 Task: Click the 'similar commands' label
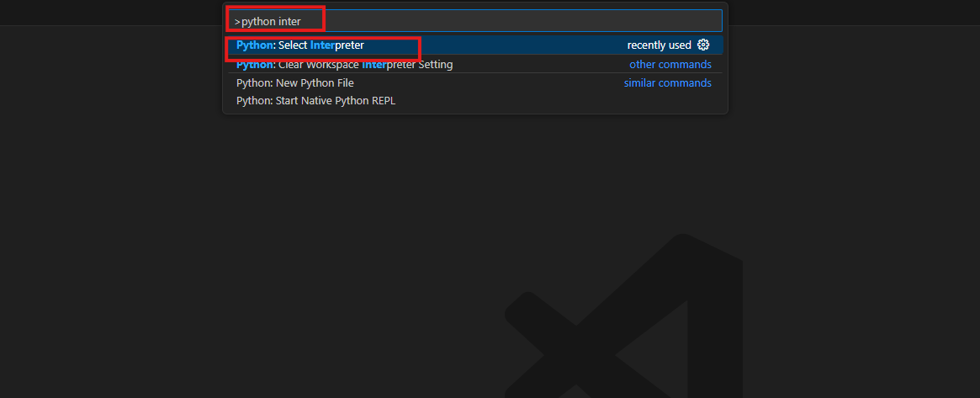click(x=668, y=82)
